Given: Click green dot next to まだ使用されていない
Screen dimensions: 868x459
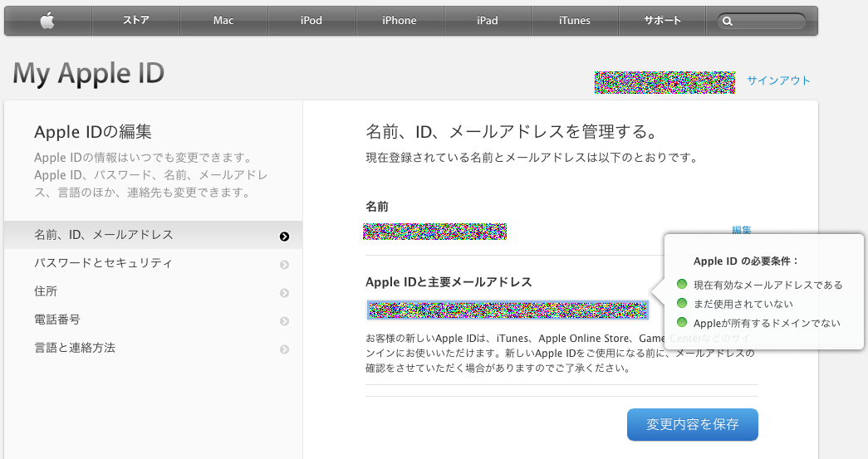Looking at the screenshot, I should 682,303.
